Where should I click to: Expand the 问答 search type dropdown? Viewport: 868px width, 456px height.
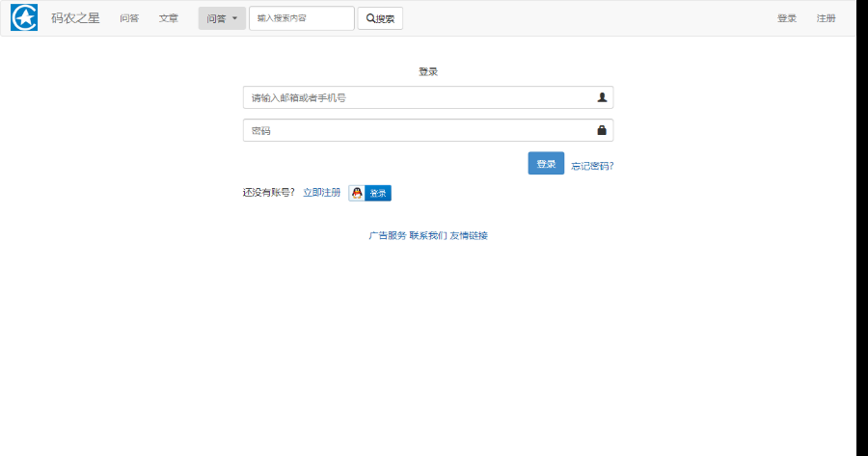(222, 18)
